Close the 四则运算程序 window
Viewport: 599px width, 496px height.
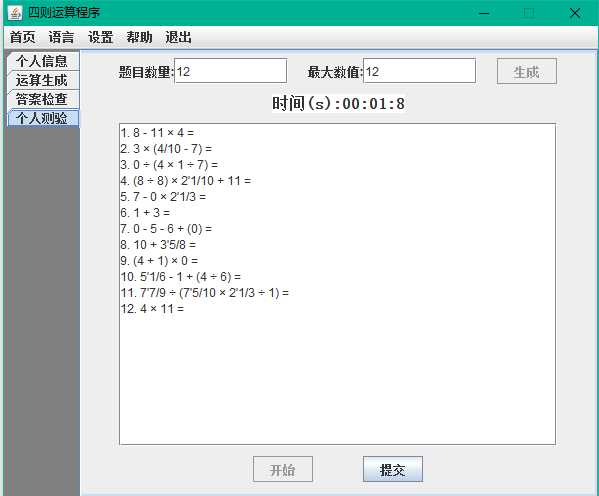point(575,13)
